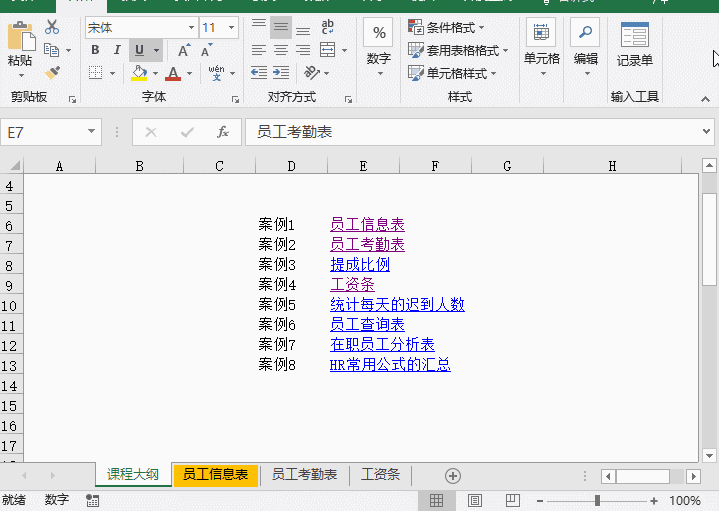Toggle Bold formatting
This screenshot has height=511, width=719.
[95, 50]
